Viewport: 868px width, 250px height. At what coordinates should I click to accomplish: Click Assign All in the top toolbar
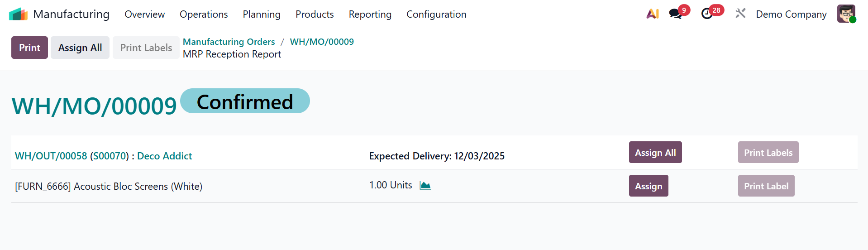80,48
